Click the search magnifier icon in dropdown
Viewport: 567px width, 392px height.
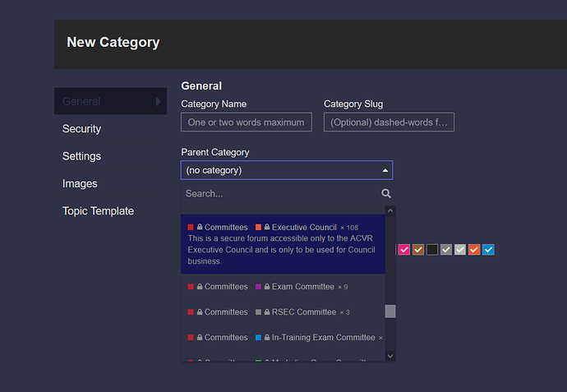click(x=386, y=193)
